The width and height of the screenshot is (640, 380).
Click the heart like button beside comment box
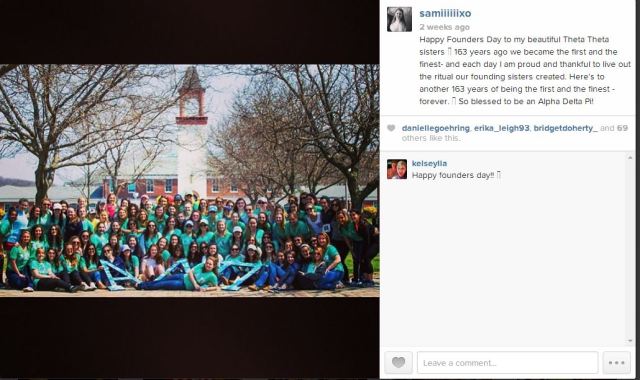coord(398,362)
